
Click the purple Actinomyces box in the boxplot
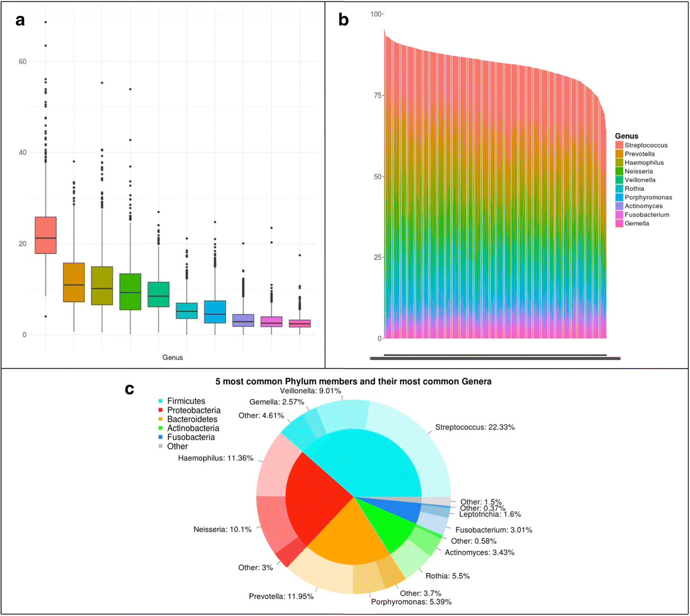click(243, 320)
